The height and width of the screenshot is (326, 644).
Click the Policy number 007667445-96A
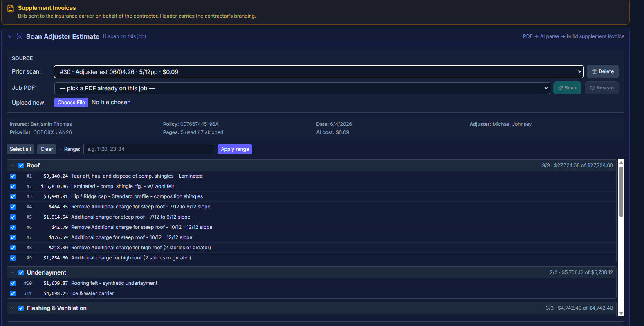point(200,124)
